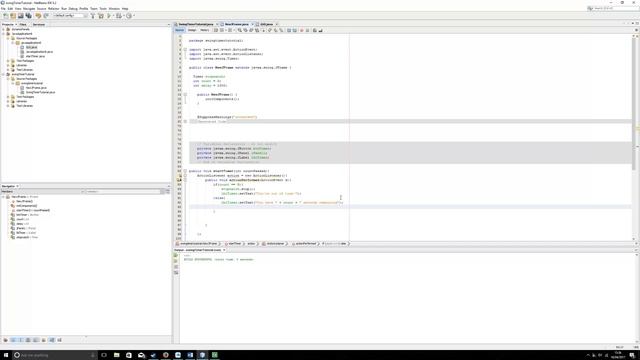
Task: Toggle the third filter button at Navigator bottom
Action: tap(20, 340)
